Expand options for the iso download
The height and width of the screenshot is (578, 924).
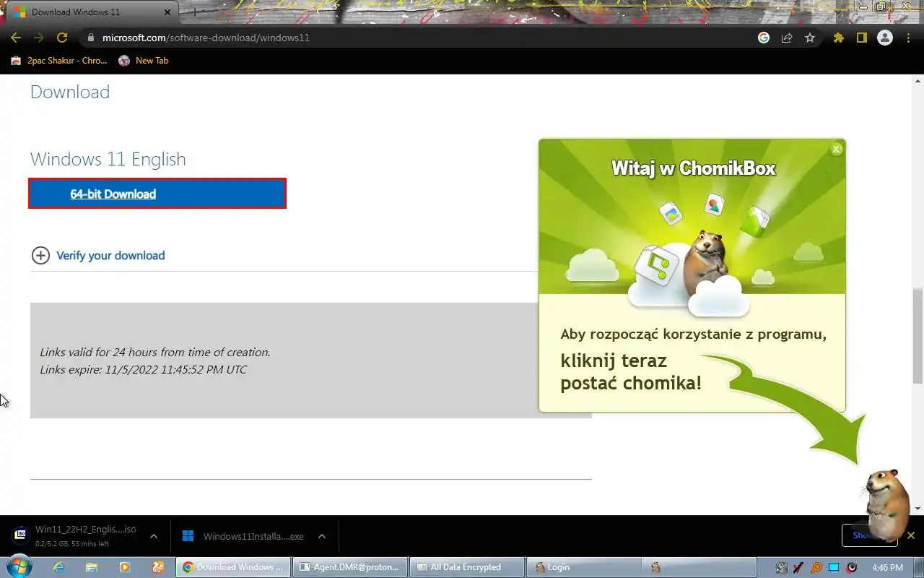[154, 536]
